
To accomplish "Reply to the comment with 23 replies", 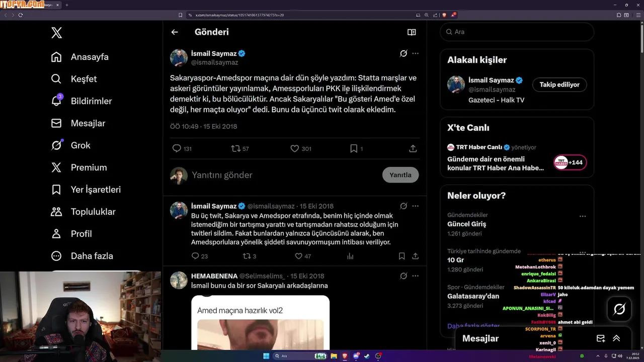I will tap(200, 256).
